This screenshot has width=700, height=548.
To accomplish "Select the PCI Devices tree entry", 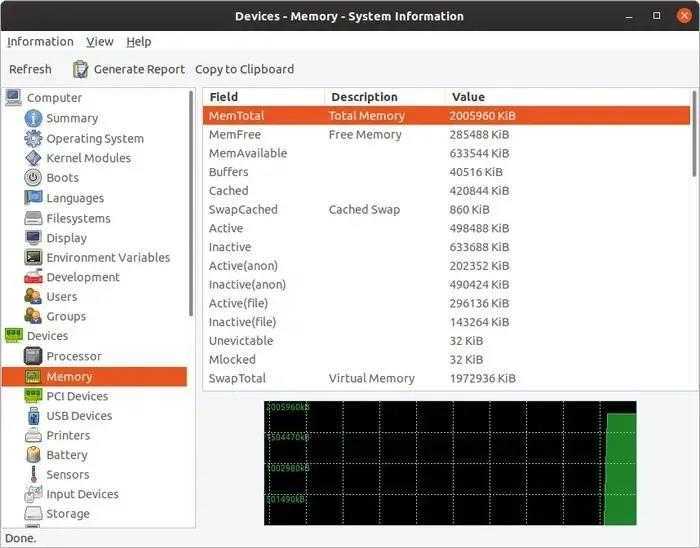I will click(x=77, y=396).
